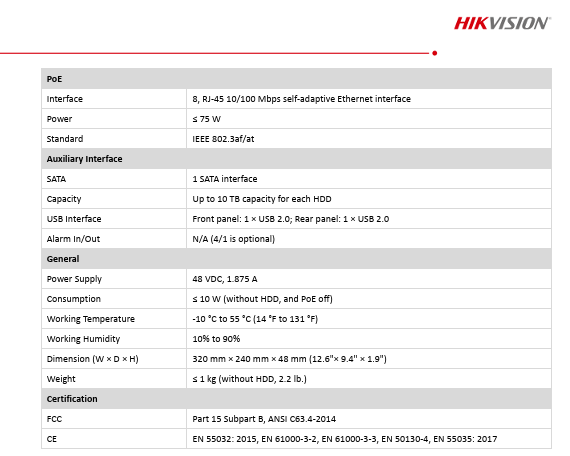Click the 'USB Interface' label cell

click(114, 219)
